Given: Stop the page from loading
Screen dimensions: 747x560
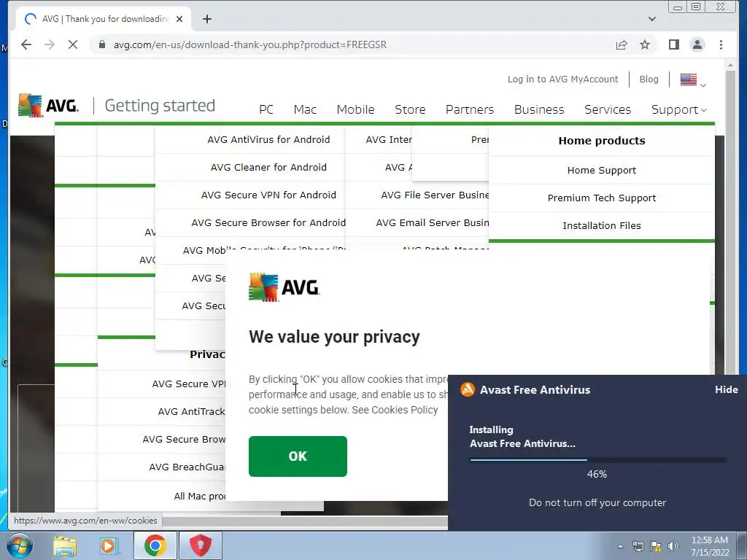Looking at the screenshot, I should [x=73, y=44].
